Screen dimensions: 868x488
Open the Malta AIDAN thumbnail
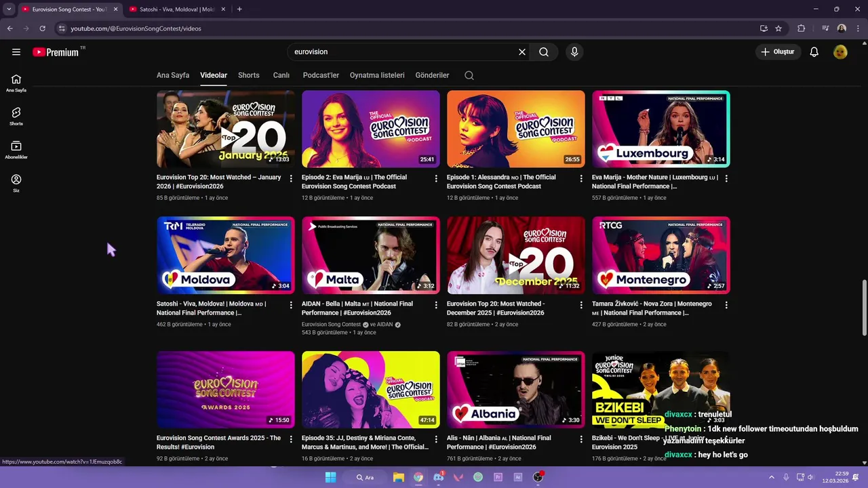tap(371, 256)
